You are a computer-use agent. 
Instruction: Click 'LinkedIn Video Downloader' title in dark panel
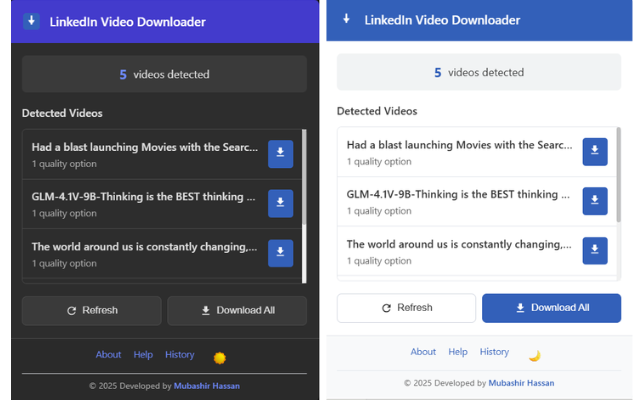127,22
